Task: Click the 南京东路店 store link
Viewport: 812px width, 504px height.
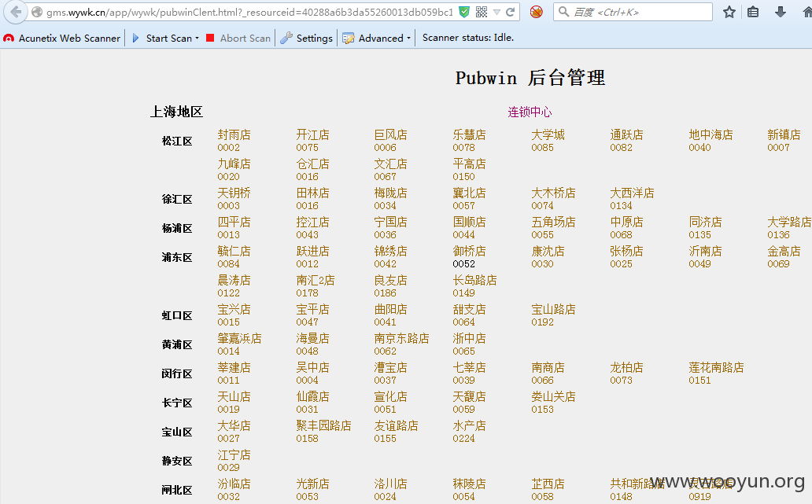Action: 402,338
